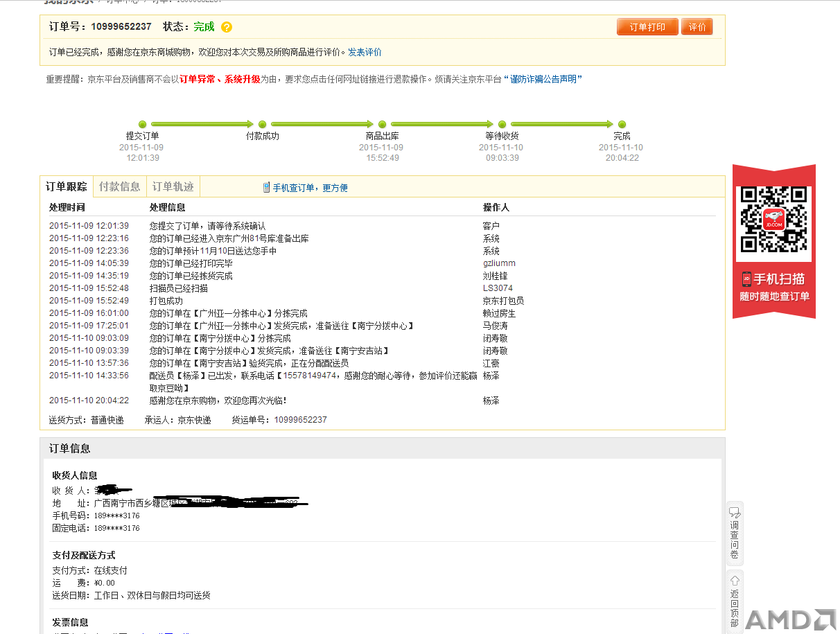
Task: Open the 手机查订单，更方便 link
Action: click(310, 188)
